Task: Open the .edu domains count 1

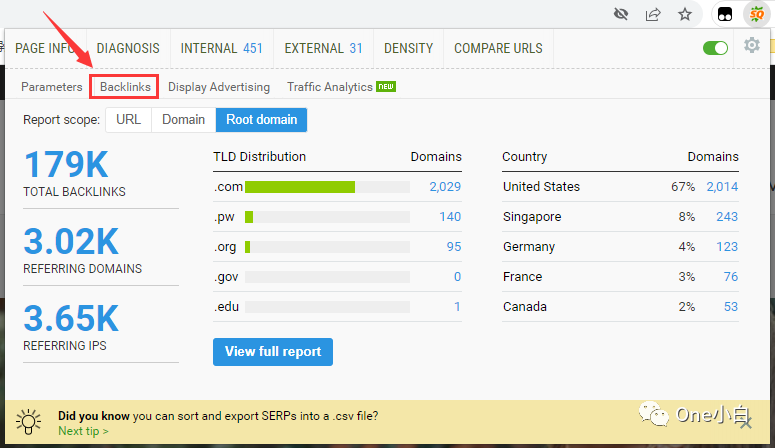Action: tap(457, 307)
